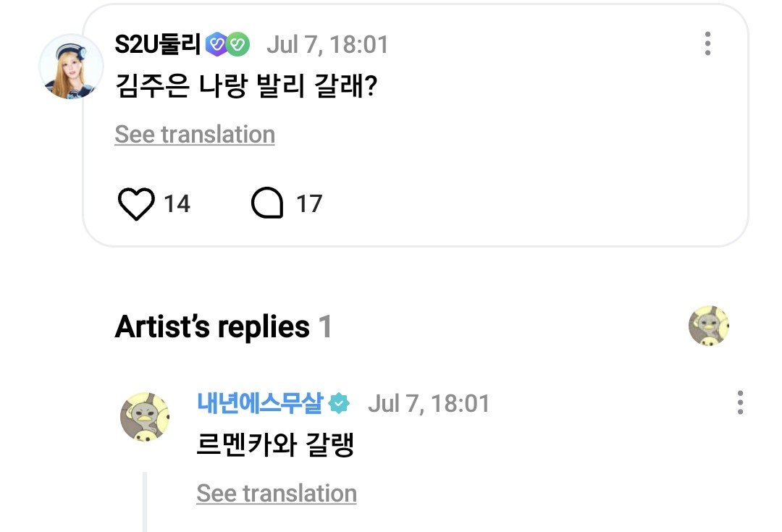Open three-dot menu on S2U둘리 post
The width and height of the screenshot is (782, 532).
[x=707, y=44]
